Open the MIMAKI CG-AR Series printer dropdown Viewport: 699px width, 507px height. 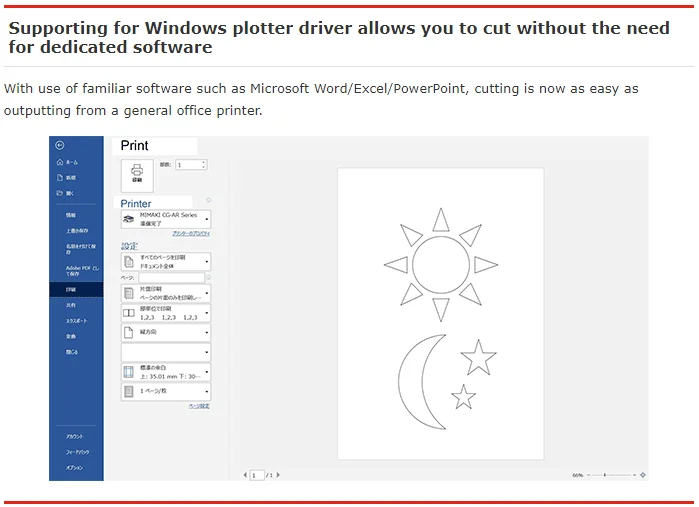pos(166,219)
